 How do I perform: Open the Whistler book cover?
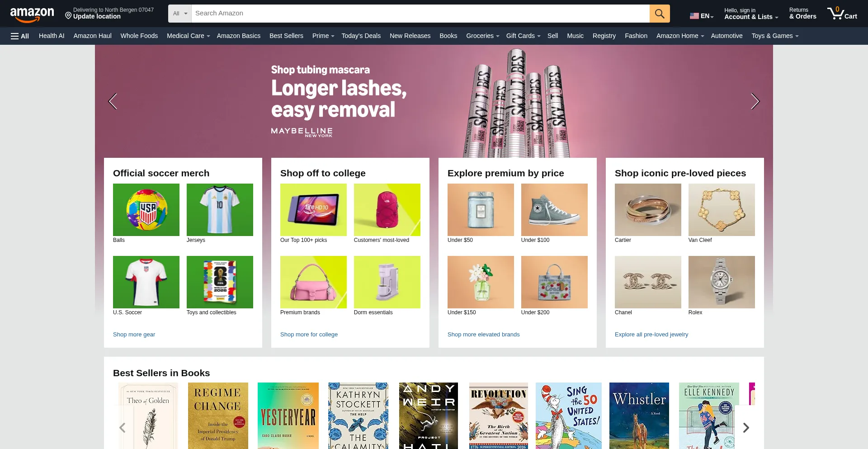pos(639,416)
